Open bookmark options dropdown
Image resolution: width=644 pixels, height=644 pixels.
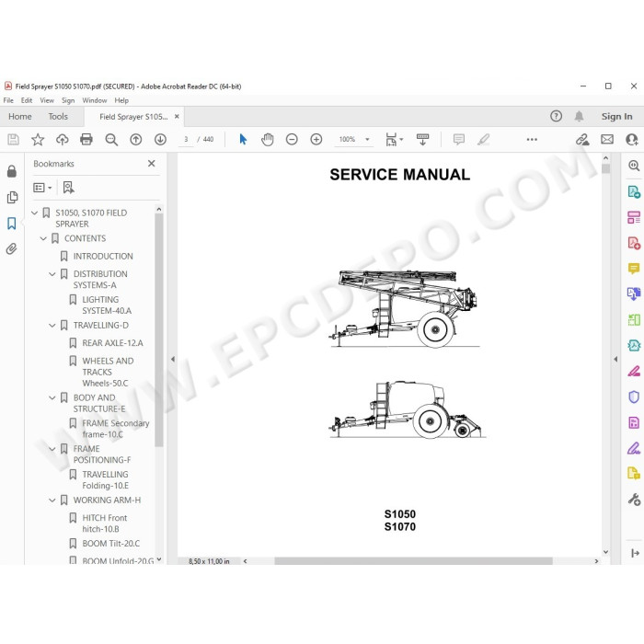point(42,188)
